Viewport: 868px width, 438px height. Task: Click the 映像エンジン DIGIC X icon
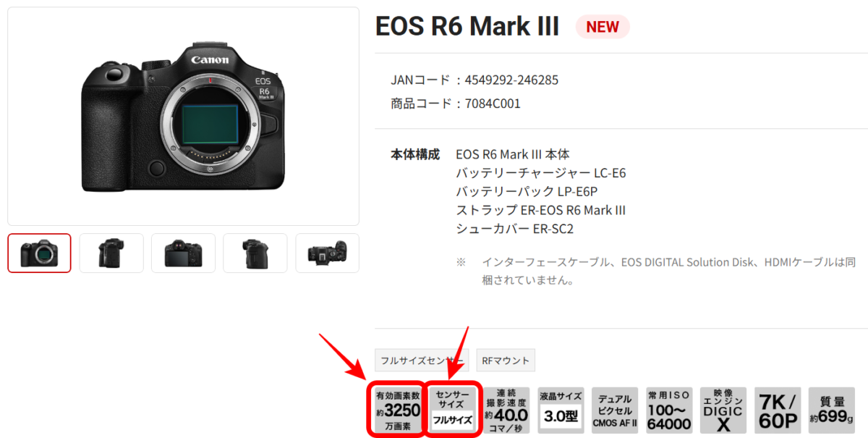point(723,410)
